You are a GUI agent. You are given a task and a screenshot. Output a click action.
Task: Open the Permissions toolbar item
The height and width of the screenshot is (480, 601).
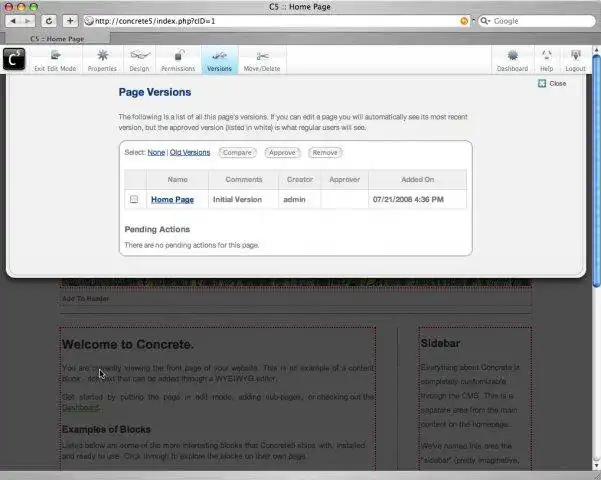(x=178, y=61)
